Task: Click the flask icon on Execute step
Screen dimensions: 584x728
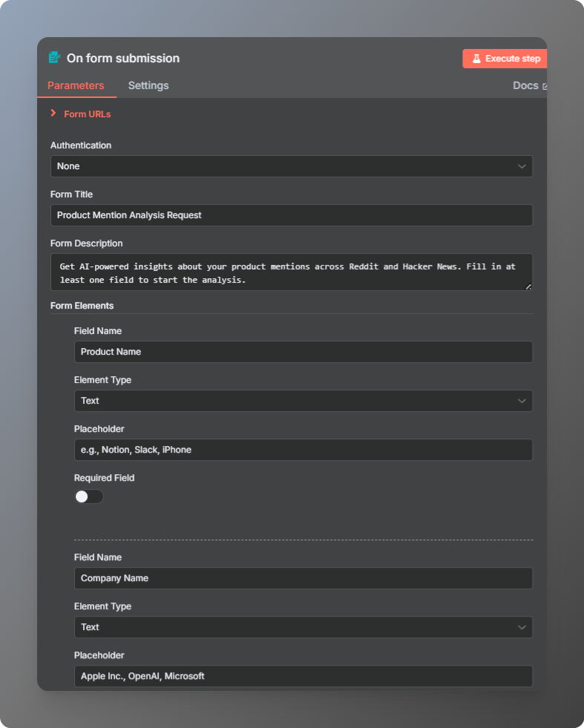Action: [476, 59]
